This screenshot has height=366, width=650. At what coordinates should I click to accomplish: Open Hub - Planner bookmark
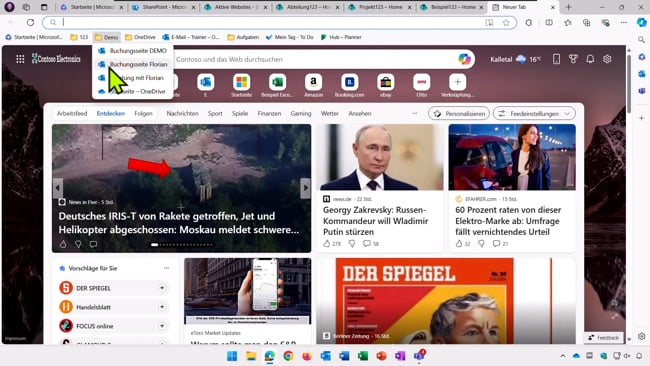pos(341,37)
